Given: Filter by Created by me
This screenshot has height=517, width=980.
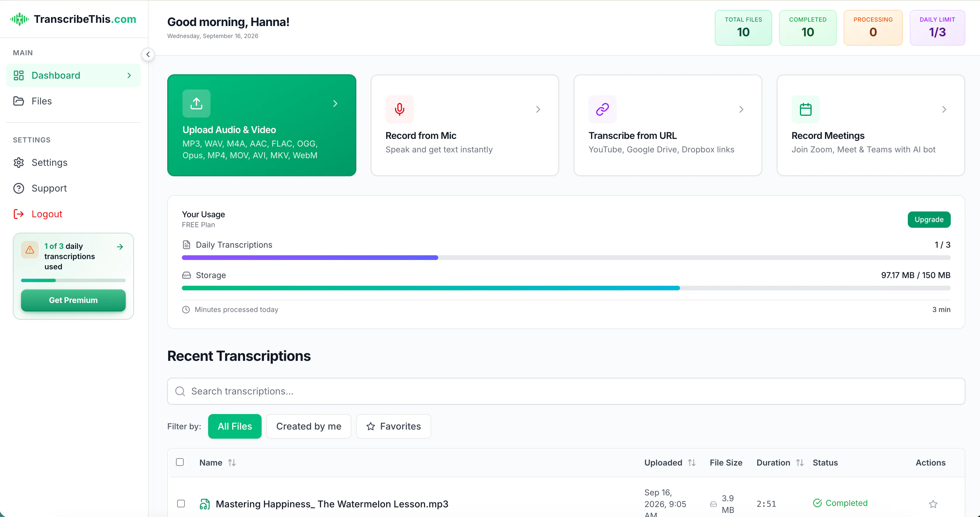Looking at the screenshot, I should click(x=308, y=426).
